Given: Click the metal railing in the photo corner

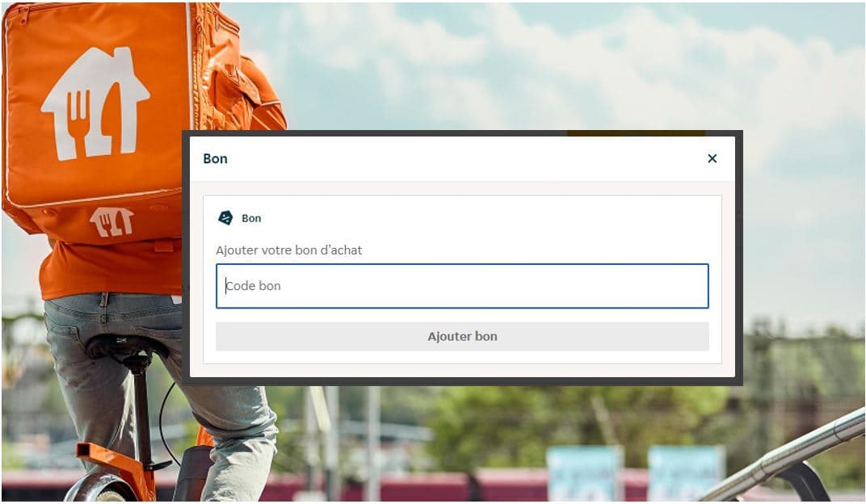Looking at the screenshot, I should tap(784, 458).
